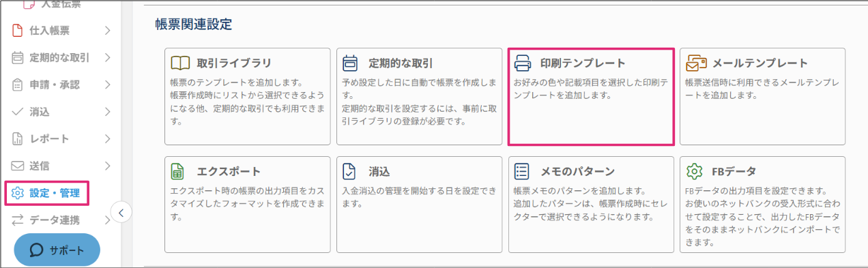Expand the 送信 chevron
Image resolution: width=868 pixels, height=268 pixels.
pos(107,166)
